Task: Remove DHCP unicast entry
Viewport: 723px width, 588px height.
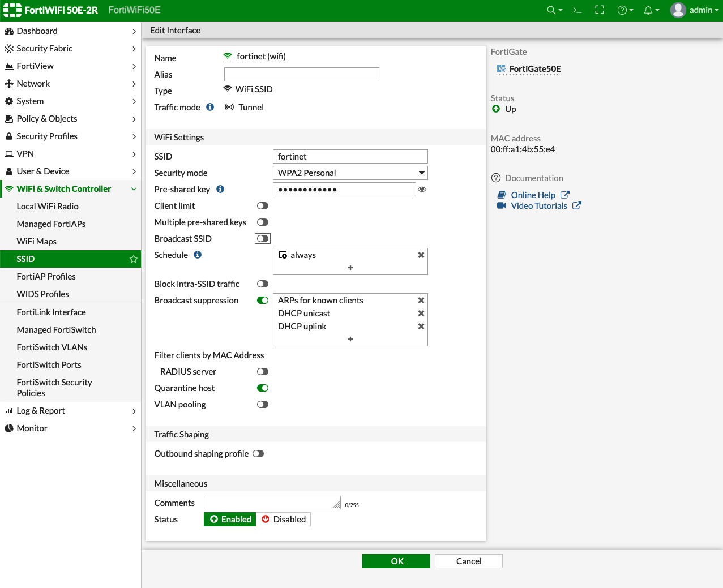Action: point(421,314)
